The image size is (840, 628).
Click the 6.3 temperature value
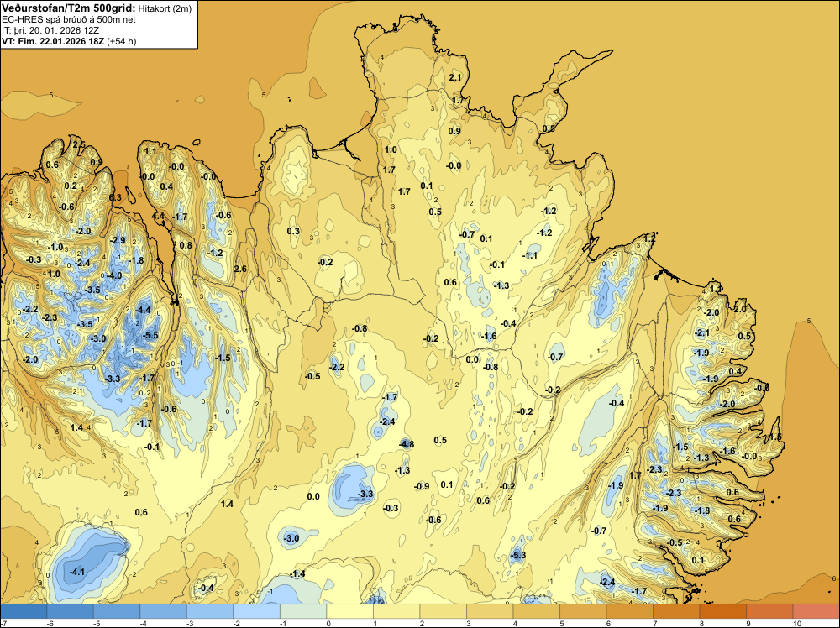coord(115,197)
